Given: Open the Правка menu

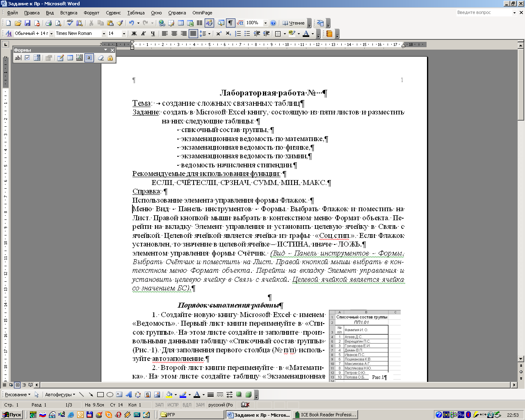Looking at the screenshot, I should click(32, 13).
